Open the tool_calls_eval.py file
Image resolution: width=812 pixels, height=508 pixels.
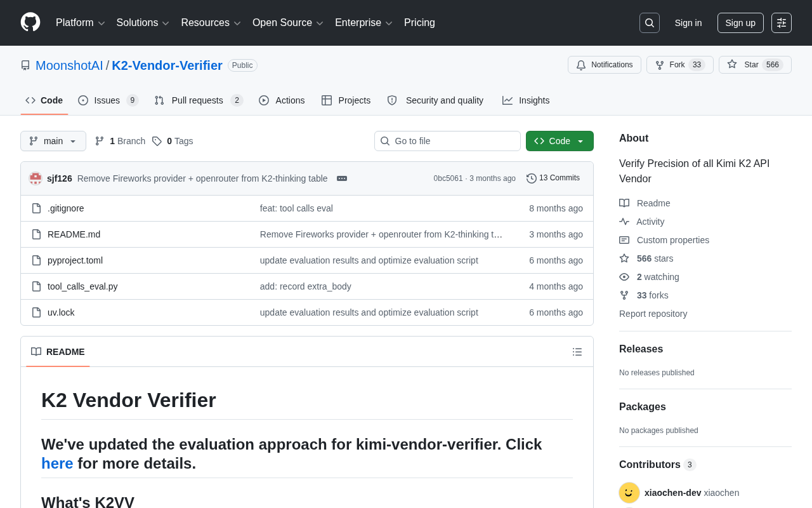82,286
